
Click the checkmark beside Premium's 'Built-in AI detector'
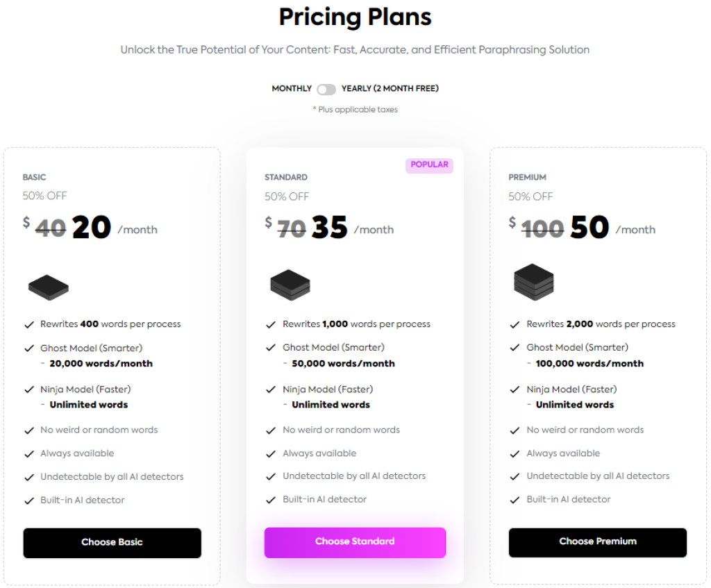(514, 498)
